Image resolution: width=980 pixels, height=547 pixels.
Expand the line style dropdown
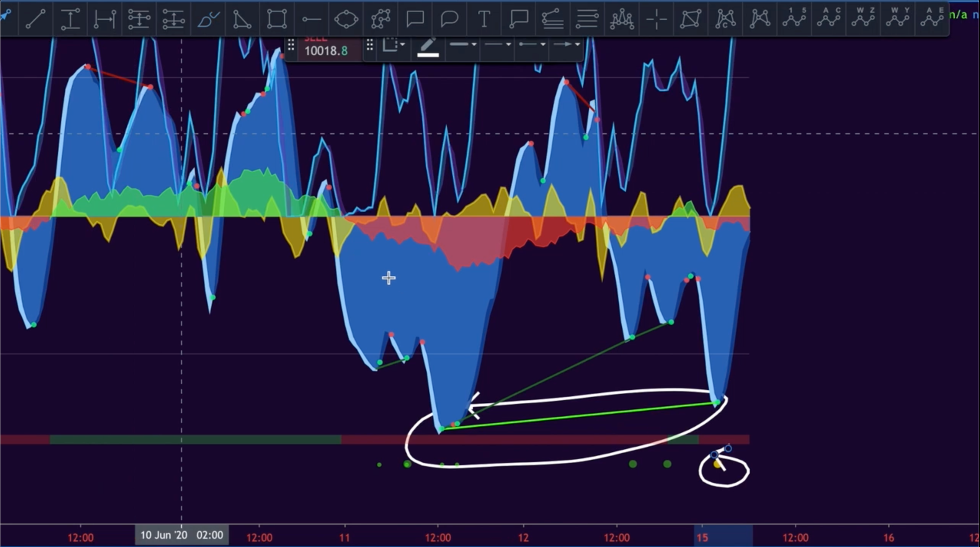pyautogui.click(x=497, y=45)
